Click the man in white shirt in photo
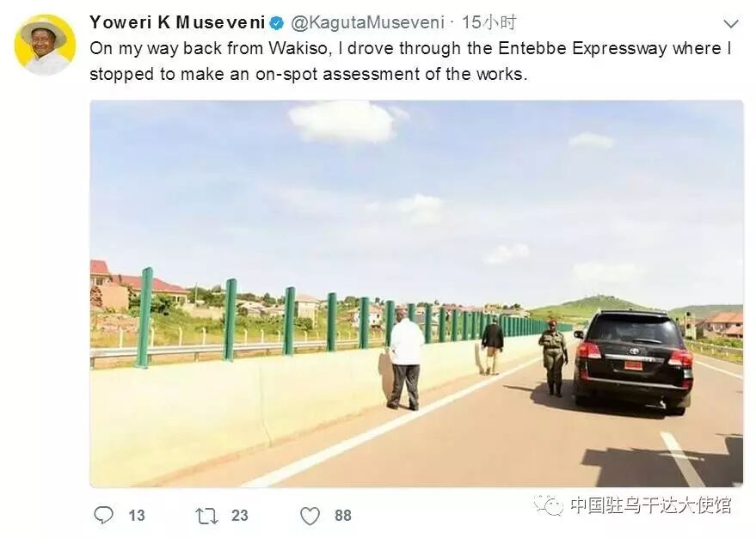756x538 pixels. (x=405, y=360)
